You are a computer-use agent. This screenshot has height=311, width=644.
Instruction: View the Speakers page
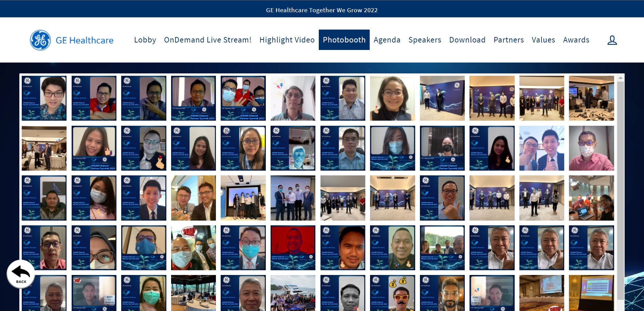click(x=425, y=40)
